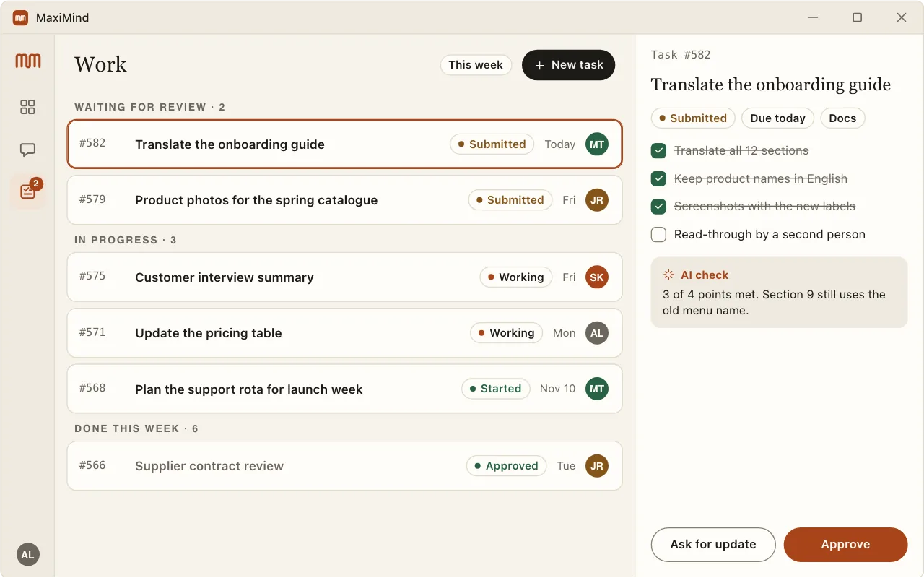
Task: Click the #579 task number
Action: [x=92, y=199]
